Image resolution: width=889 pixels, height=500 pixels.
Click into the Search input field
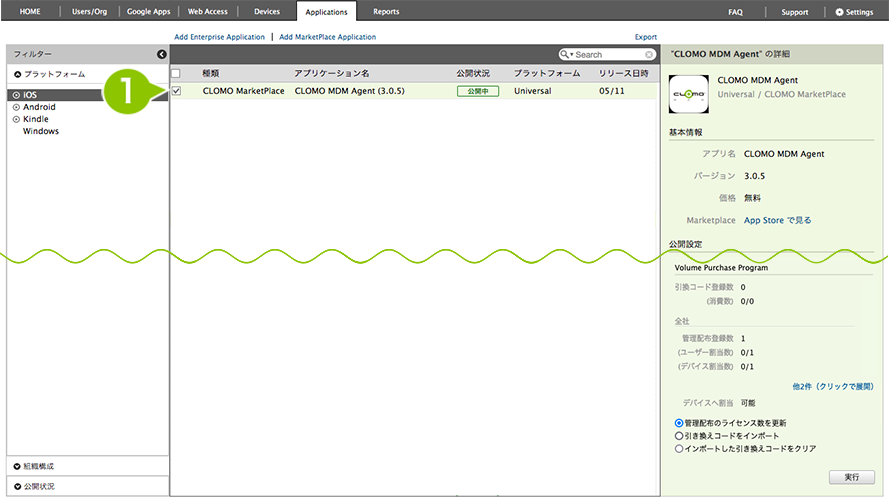click(609, 54)
